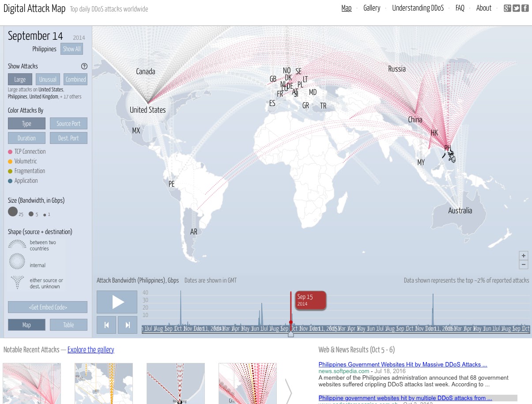
Task: Click Get Embed Code button
Action: 48,307
